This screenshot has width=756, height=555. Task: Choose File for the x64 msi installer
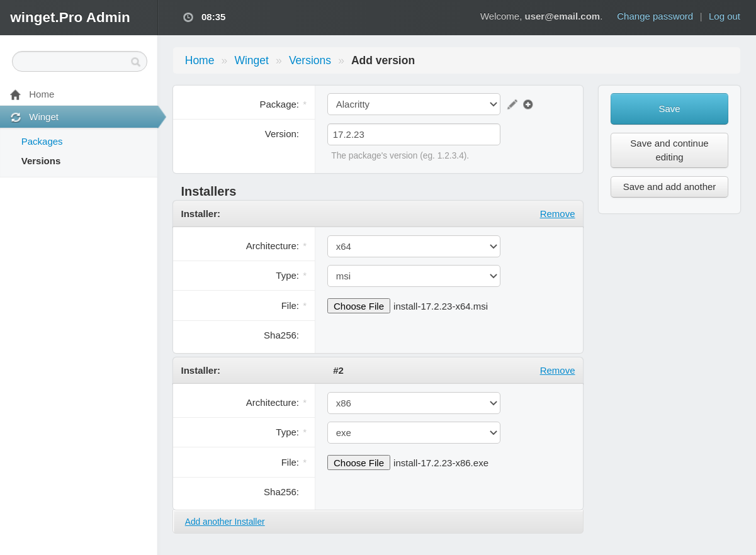click(x=359, y=306)
